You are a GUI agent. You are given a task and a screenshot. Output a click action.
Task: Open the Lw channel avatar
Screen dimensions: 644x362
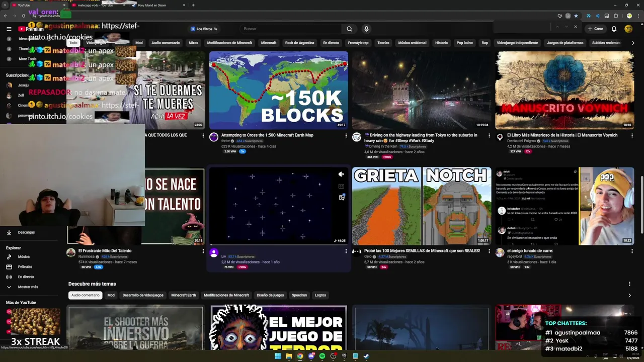click(214, 252)
